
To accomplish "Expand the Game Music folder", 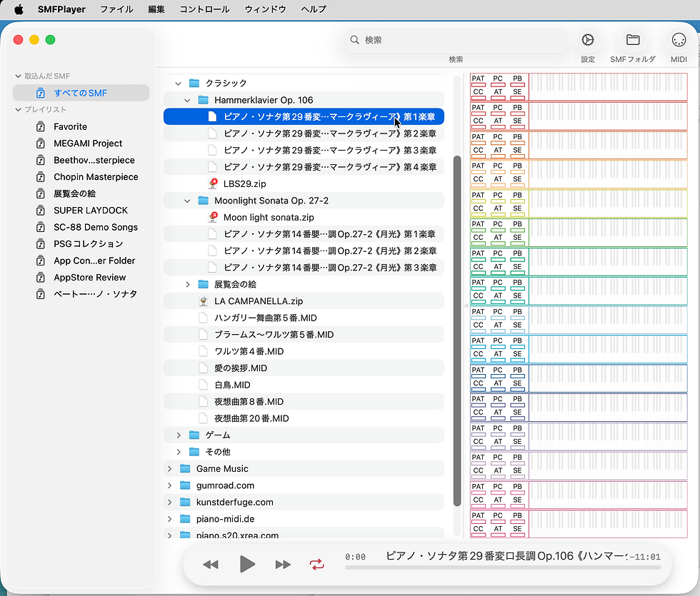I will tap(170, 468).
